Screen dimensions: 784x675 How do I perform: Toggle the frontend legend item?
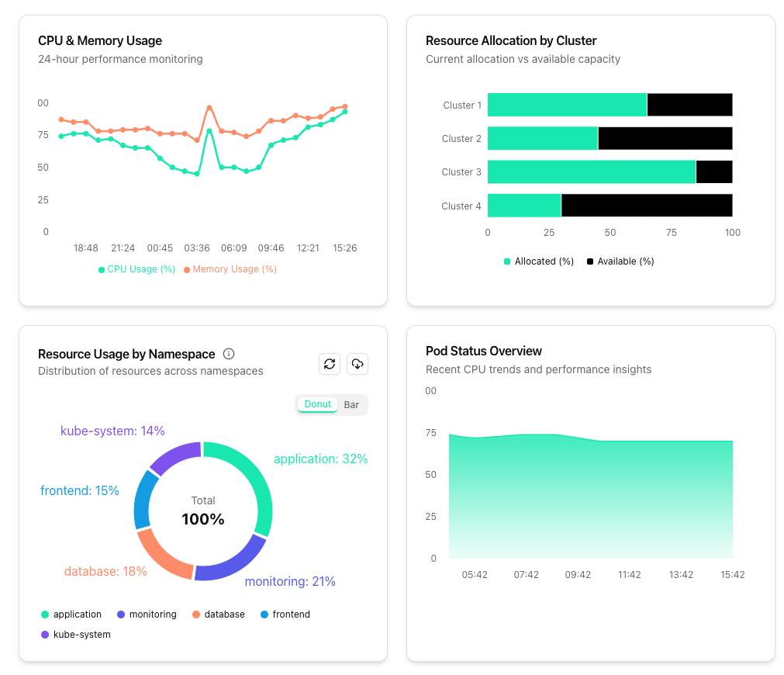pyautogui.click(x=285, y=614)
